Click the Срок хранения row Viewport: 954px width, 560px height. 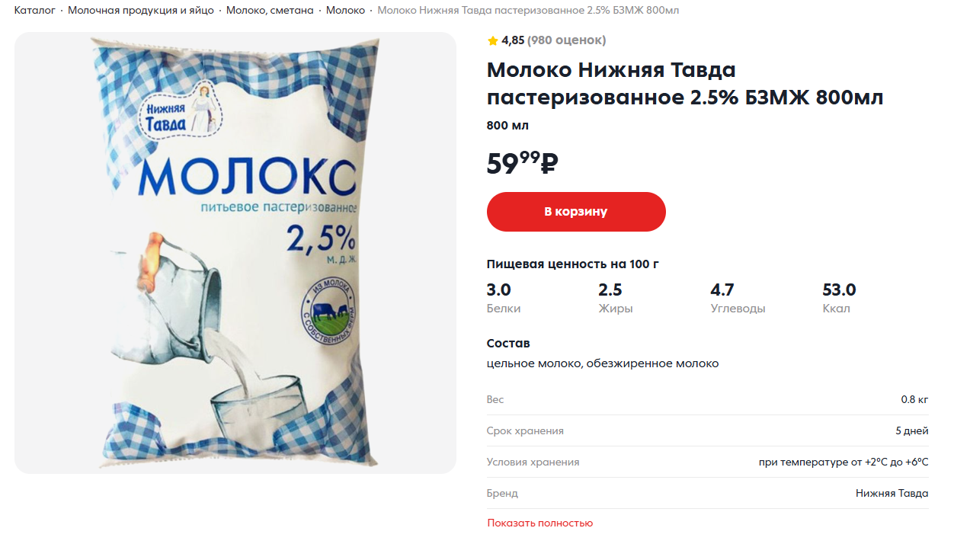click(708, 431)
